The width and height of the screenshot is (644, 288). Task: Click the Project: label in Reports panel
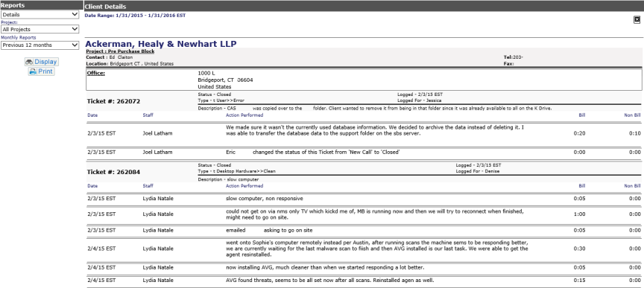[9, 22]
